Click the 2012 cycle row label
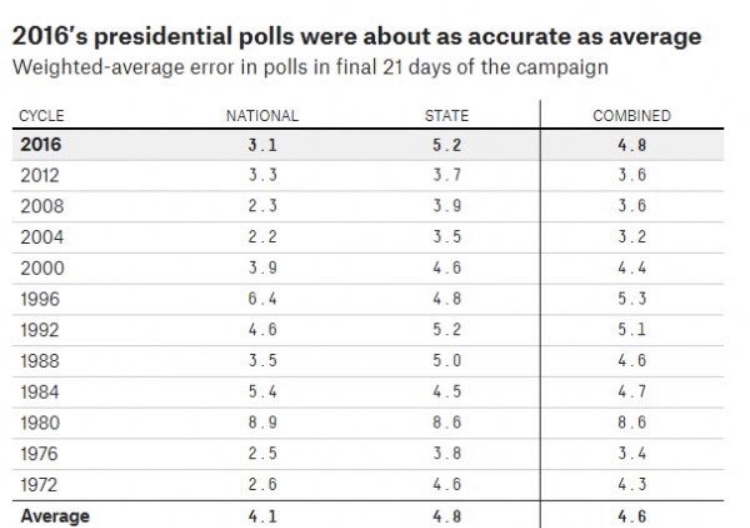 [39, 175]
